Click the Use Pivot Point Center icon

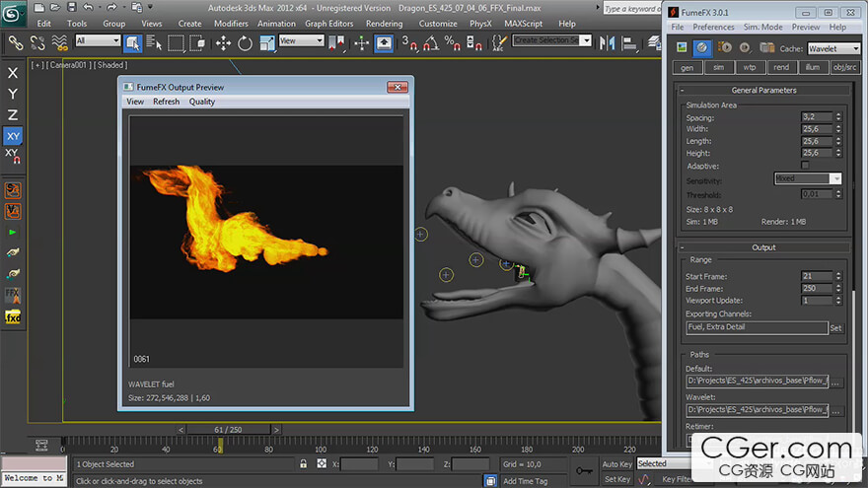click(x=336, y=42)
